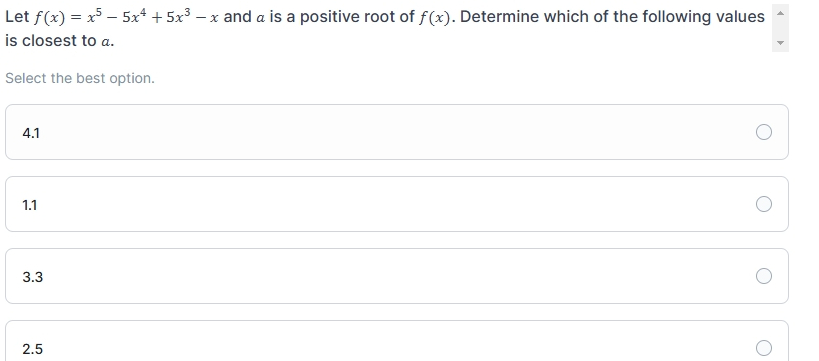Click the middle of the 3.3 answer card

396,276
